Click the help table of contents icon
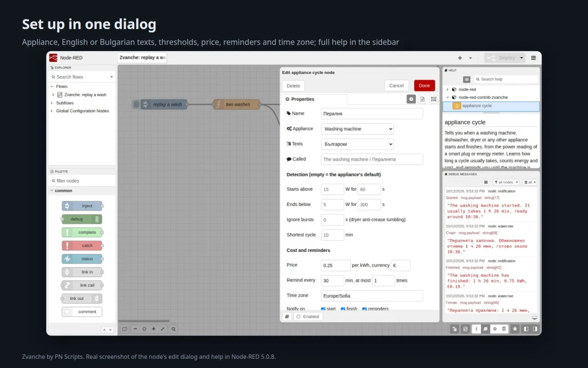This screenshot has width=588, height=368. [467, 79]
